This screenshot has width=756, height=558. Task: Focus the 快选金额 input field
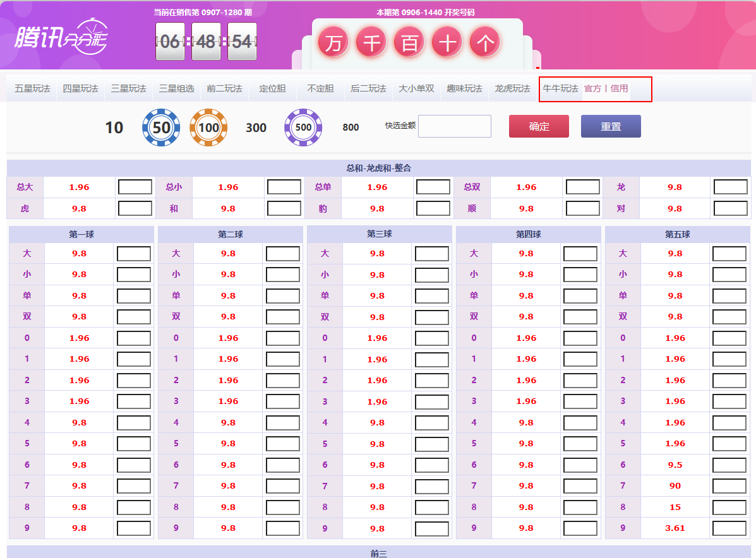point(455,126)
